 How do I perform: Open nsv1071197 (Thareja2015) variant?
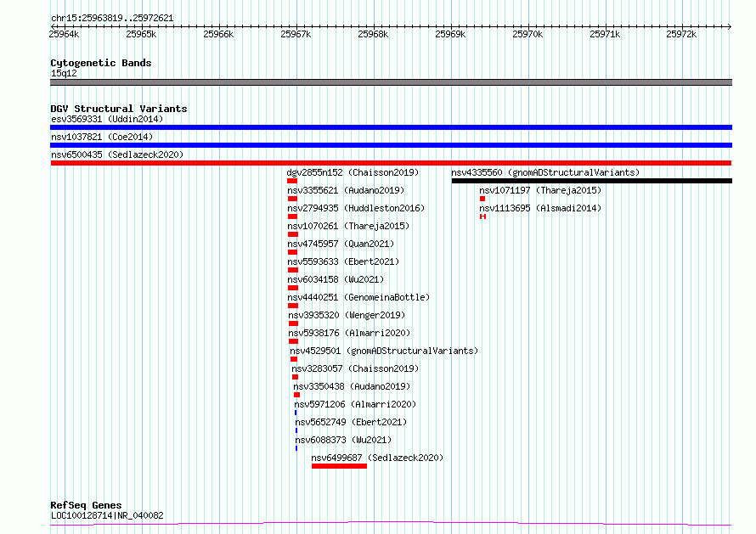point(540,190)
